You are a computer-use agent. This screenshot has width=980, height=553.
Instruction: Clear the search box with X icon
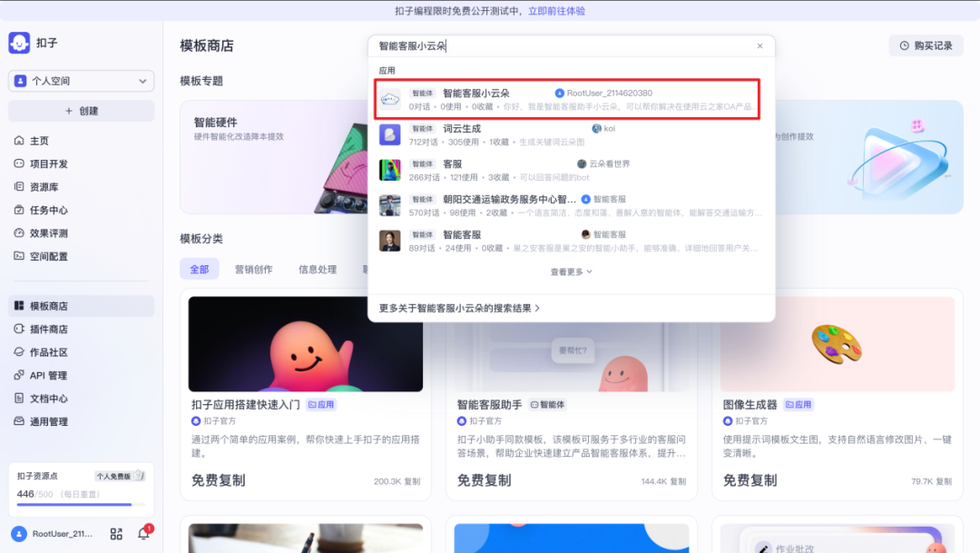pyautogui.click(x=759, y=46)
